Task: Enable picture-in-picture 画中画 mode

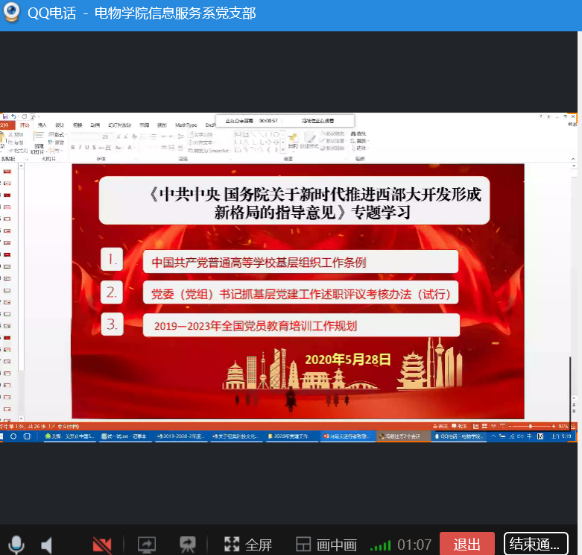Action: click(x=326, y=545)
